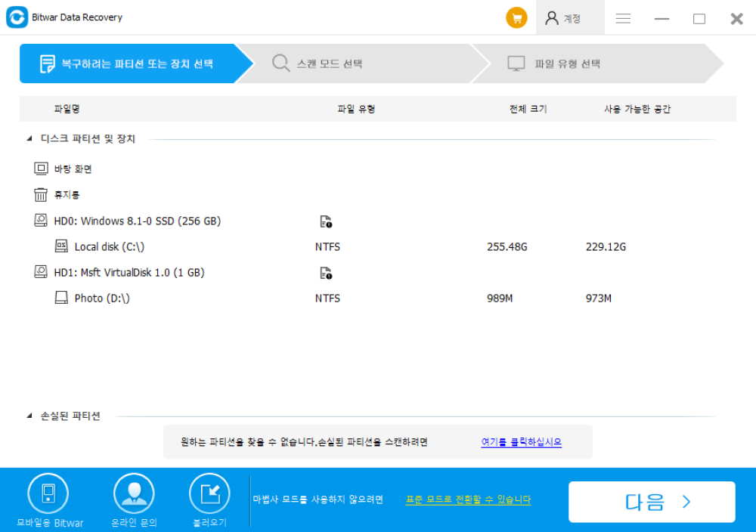The width and height of the screenshot is (756, 532).
Task: Select the 바탕 화면 desktop entry
Action: 73,169
